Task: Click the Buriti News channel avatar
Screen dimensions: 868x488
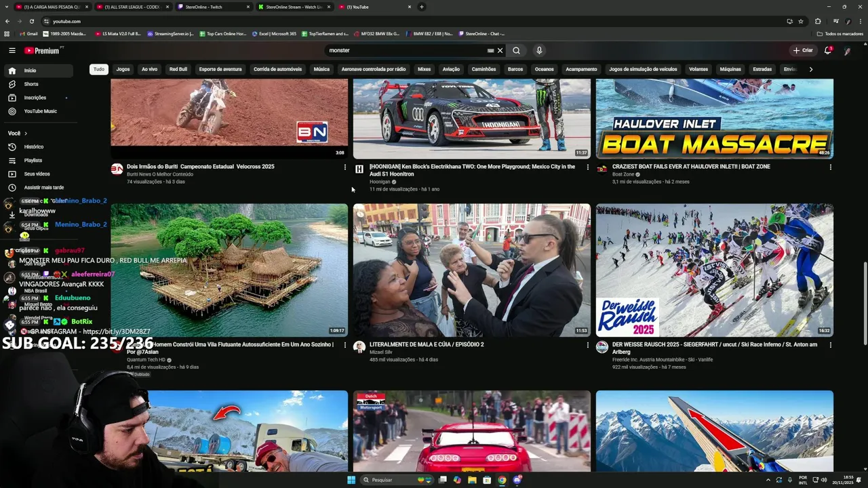Action: (x=117, y=169)
